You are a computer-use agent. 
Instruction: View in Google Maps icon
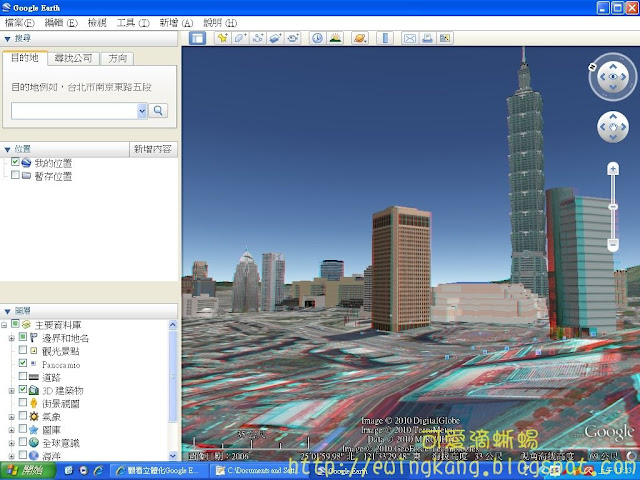(444, 38)
